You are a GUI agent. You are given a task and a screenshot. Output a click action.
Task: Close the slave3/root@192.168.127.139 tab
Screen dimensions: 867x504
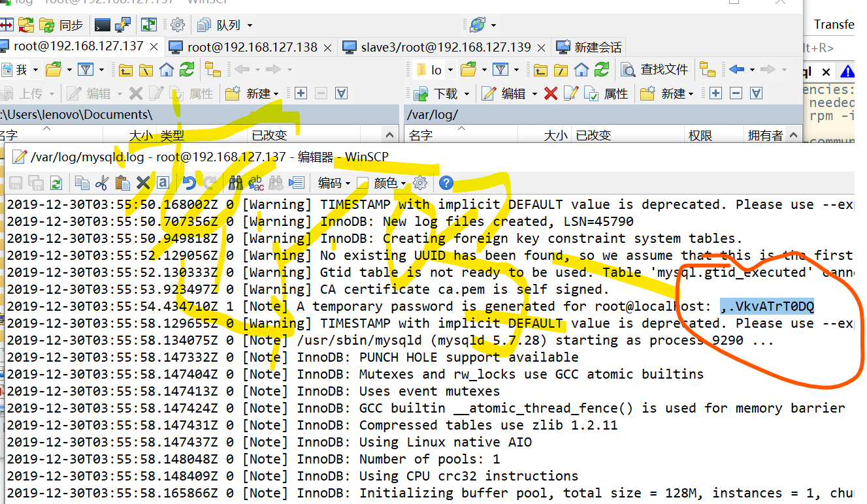tap(541, 48)
